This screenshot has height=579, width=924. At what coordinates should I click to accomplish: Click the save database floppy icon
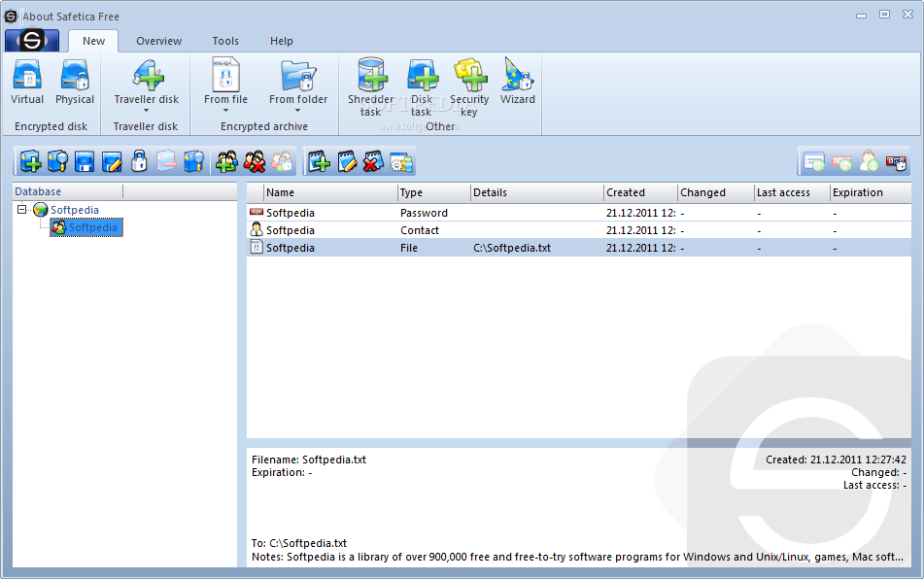(85, 161)
